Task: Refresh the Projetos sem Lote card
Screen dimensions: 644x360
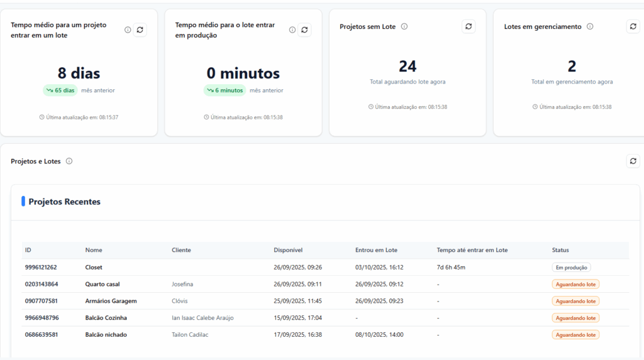Action: click(469, 26)
